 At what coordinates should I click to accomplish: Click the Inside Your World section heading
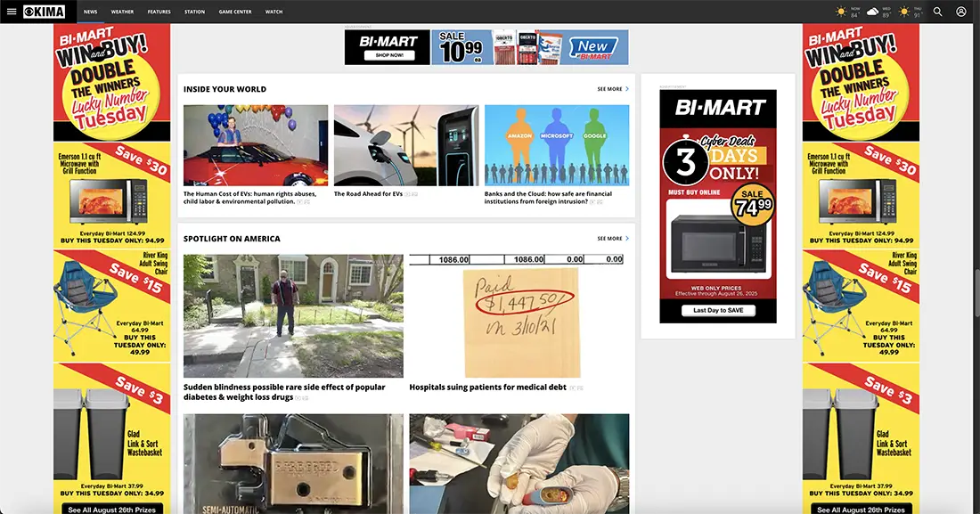pyautogui.click(x=225, y=89)
